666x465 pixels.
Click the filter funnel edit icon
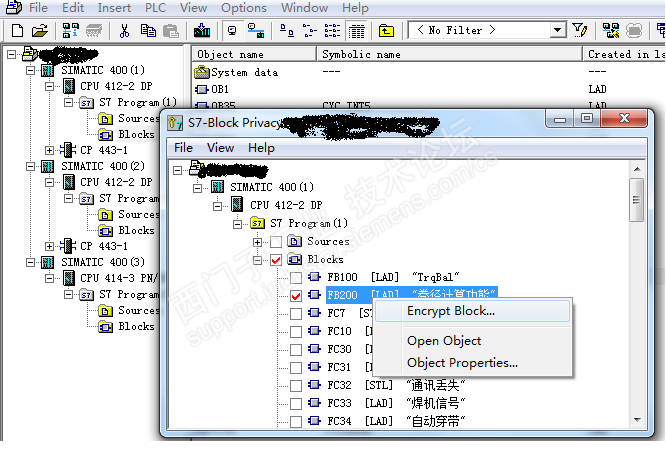579,31
